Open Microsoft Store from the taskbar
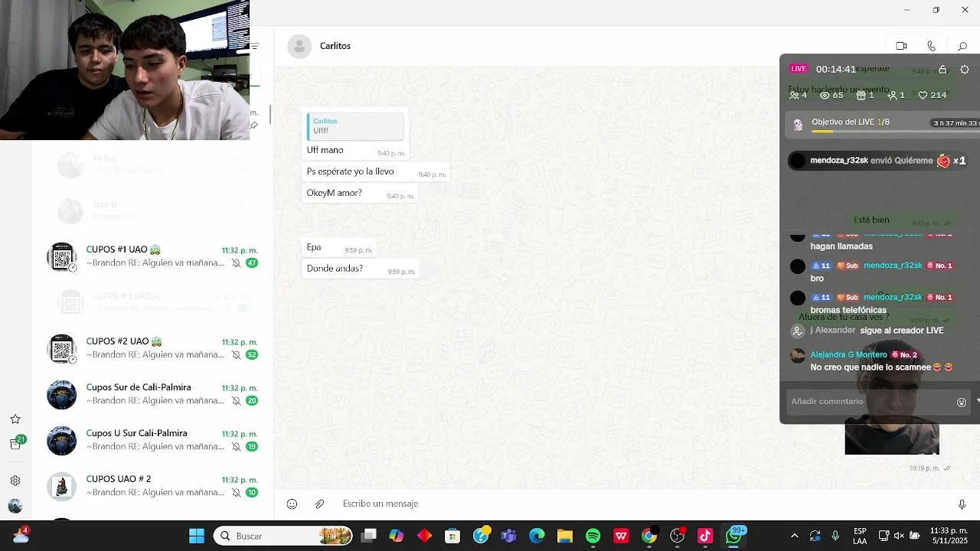Image resolution: width=980 pixels, height=551 pixels. [x=452, y=536]
